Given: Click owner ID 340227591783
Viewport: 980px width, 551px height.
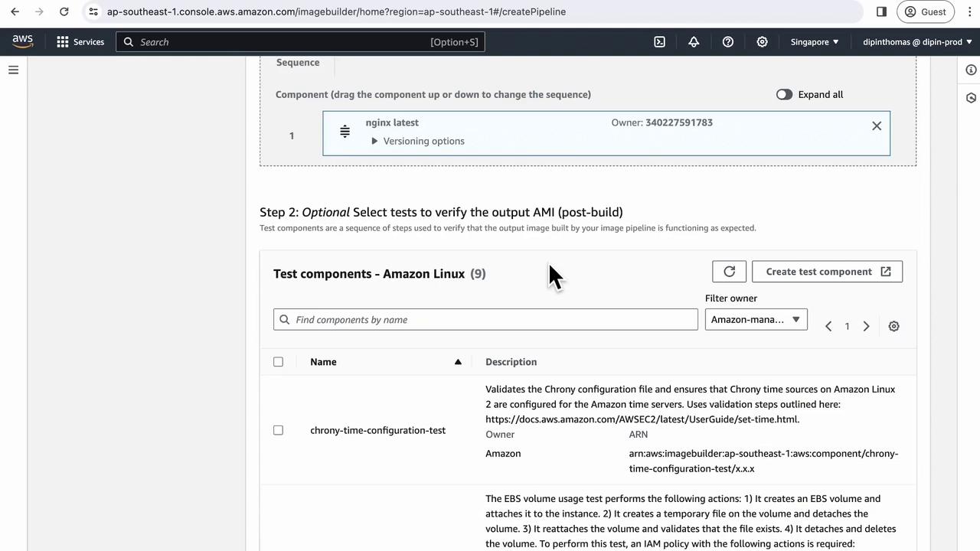Looking at the screenshot, I should pos(679,122).
